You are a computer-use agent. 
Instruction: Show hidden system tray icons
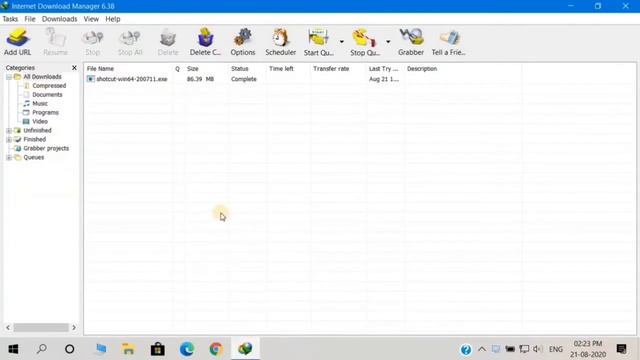click(482, 349)
